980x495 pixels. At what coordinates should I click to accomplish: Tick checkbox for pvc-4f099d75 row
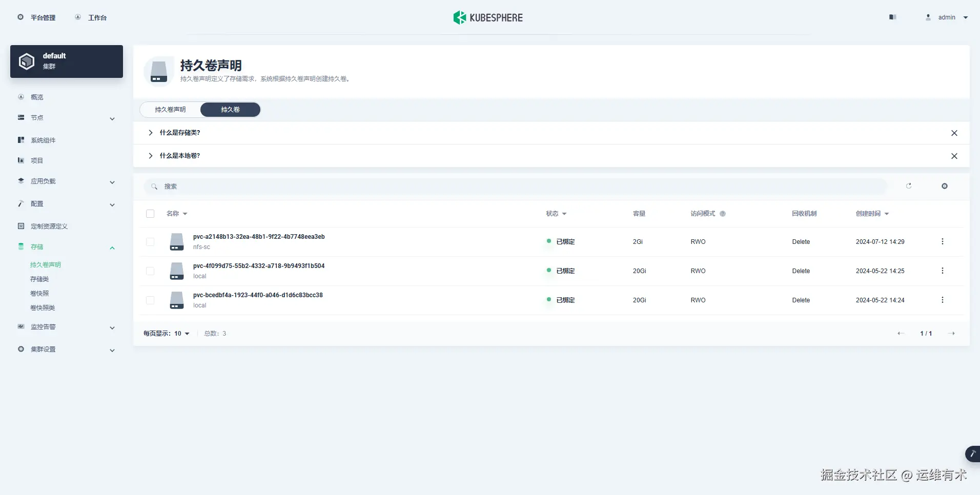[x=150, y=271]
